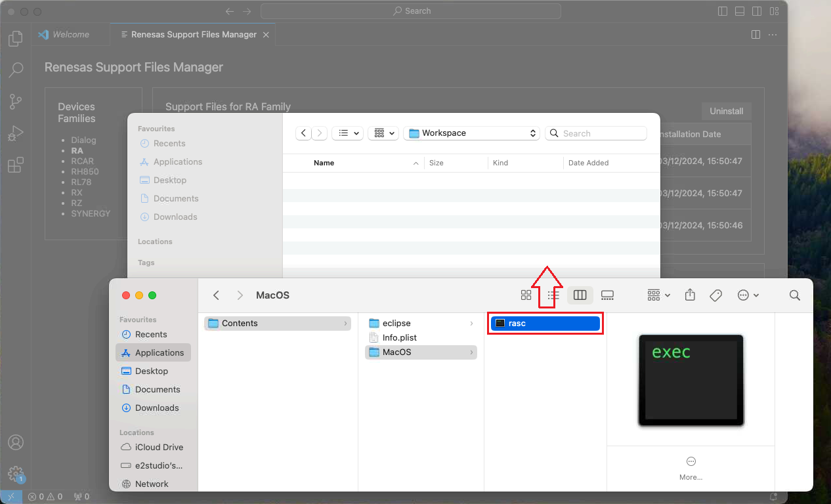The height and width of the screenshot is (504, 831).
Task: Select the SYNERGY device family
Action: point(91,213)
